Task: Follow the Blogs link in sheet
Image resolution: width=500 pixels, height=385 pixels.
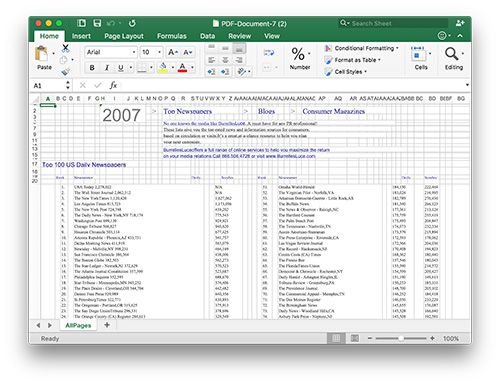Action: click(266, 111)
